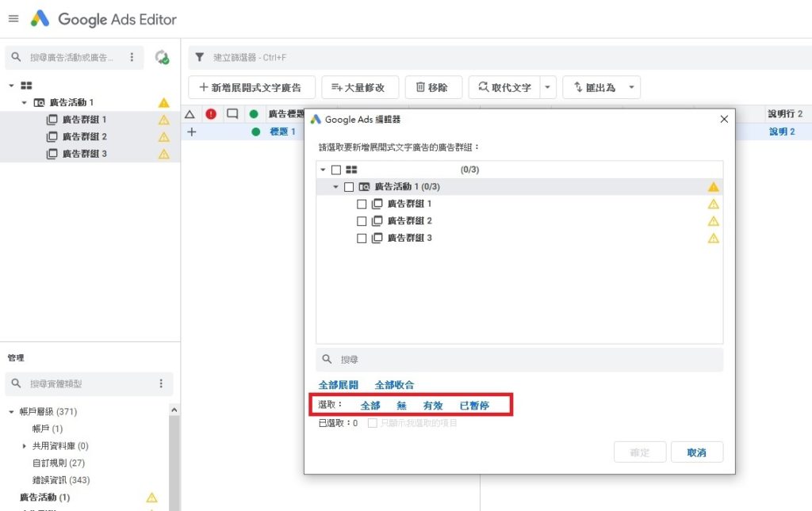812x511 pixels.
Task: Open the 取代文字 dropdown arrow
Action: [546, 87]
